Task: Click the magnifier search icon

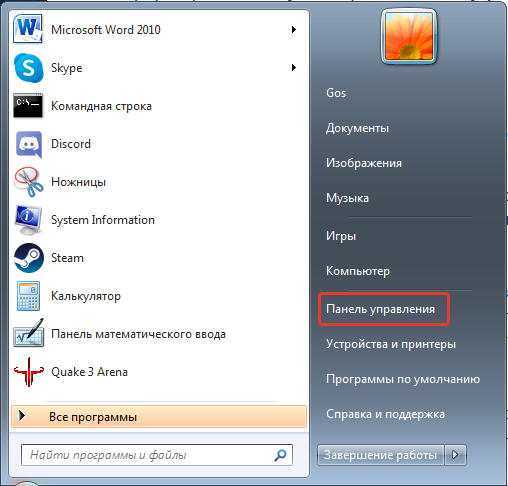Action: point(280,455)
